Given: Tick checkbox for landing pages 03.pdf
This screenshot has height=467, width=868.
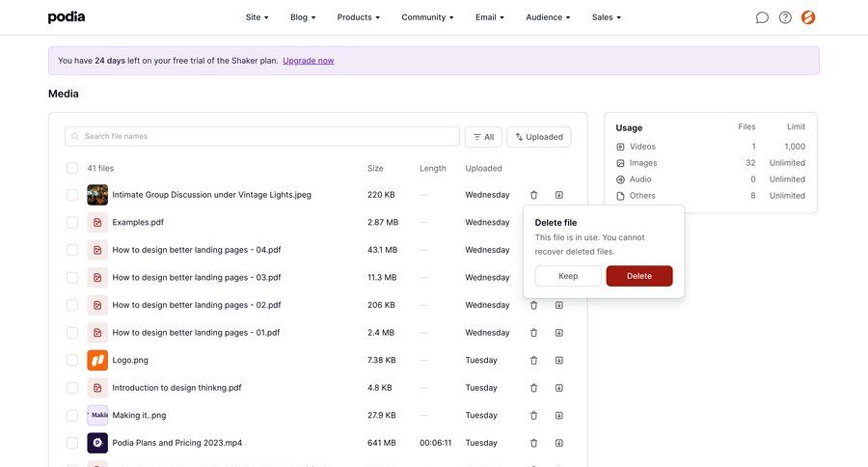Looking at the screenshot, I should pyautogui.click(x=72, y=278).
